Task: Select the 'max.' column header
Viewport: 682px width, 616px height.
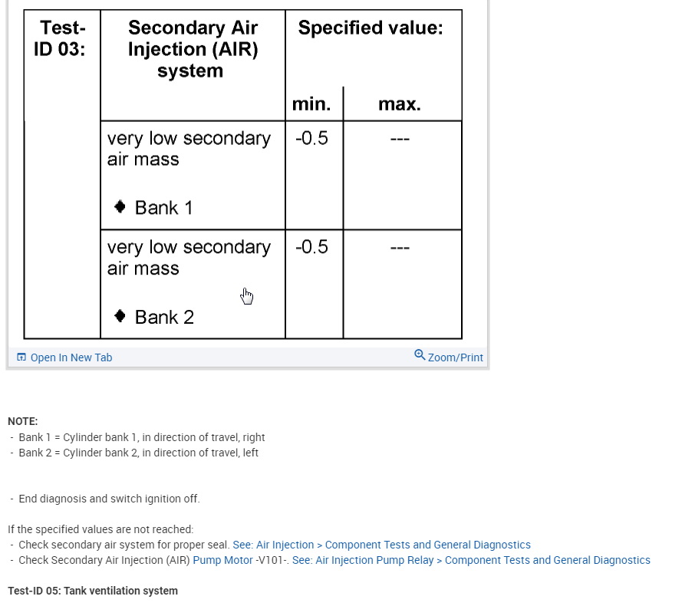Action: point(400,104)
